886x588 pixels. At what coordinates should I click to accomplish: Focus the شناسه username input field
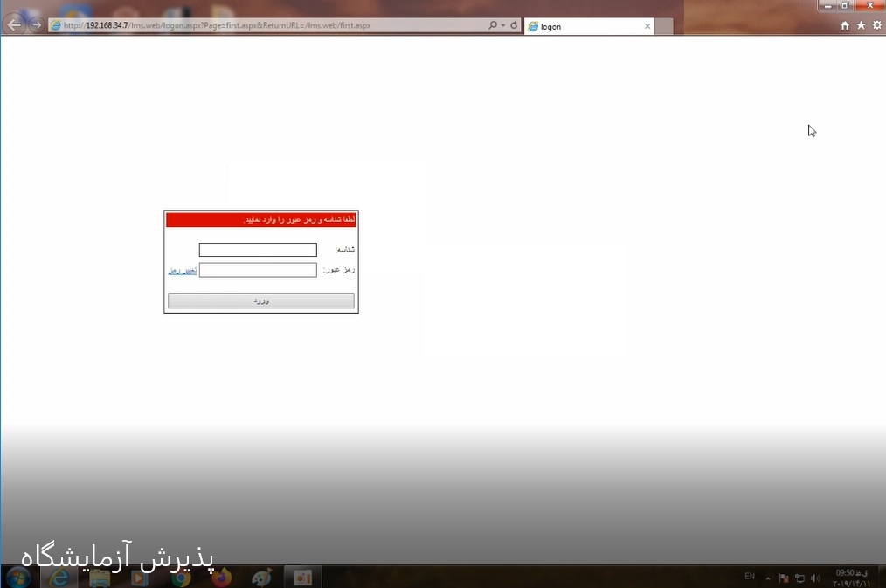point(258,250)
